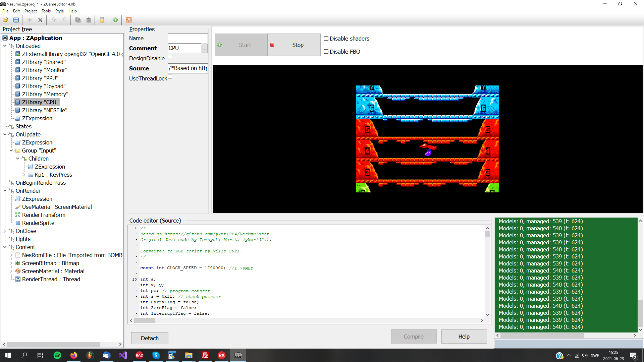
Task: Open the File menu
Action: pyautogui.click(x=5, y=11)
